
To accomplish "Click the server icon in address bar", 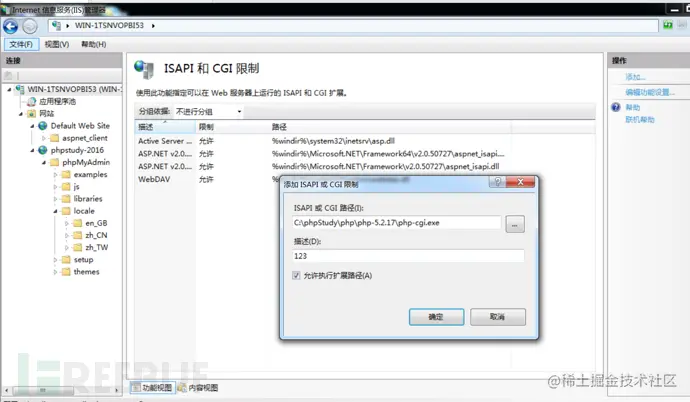I will tap(56, 26).
